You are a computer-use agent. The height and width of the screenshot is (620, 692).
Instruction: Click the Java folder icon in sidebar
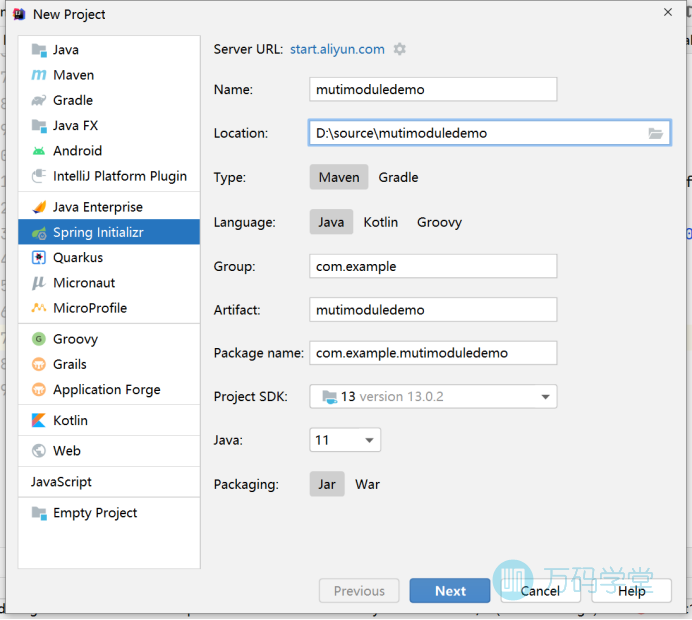[x=39, y=50]
